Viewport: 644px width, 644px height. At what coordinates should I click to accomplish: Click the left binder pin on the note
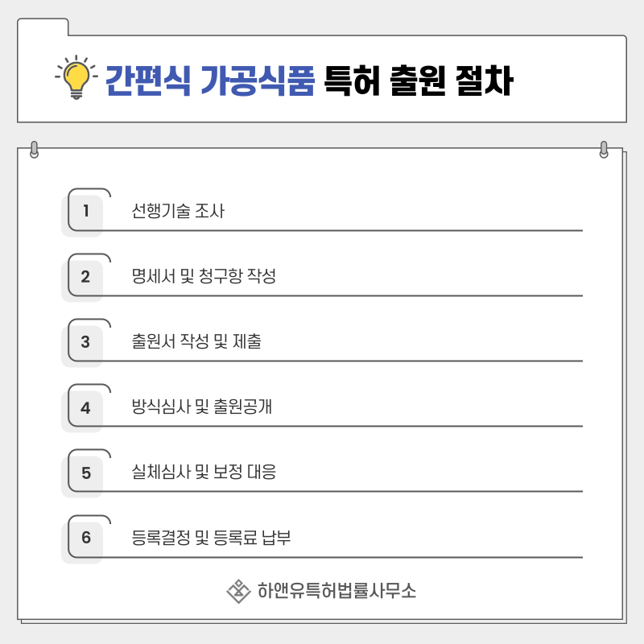pyautogui.click(x=34, y=150)
